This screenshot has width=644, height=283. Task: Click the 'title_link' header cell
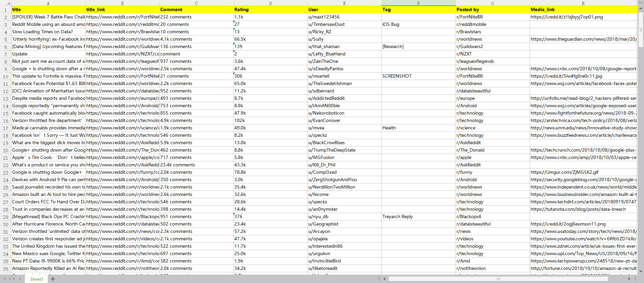pyautogui.click(x=122, y=9)
